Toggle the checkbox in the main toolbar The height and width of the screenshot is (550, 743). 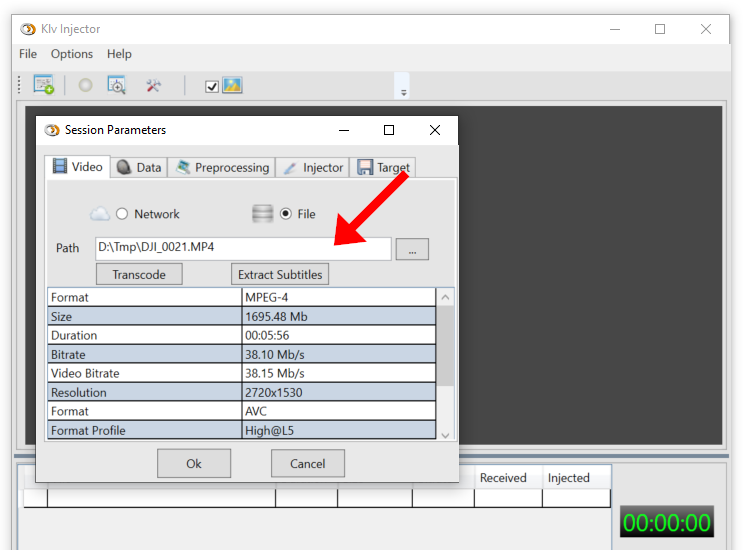(x=211, y=87)
